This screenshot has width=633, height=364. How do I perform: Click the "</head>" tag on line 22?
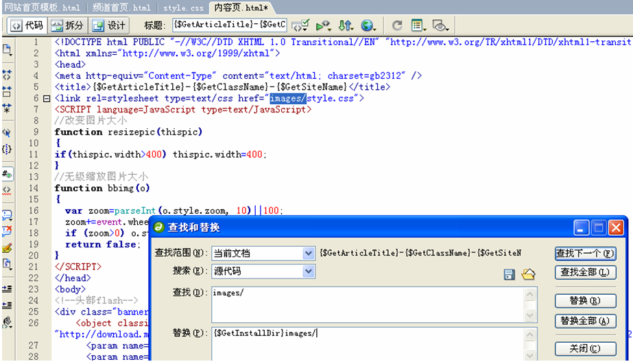point(73,278)
